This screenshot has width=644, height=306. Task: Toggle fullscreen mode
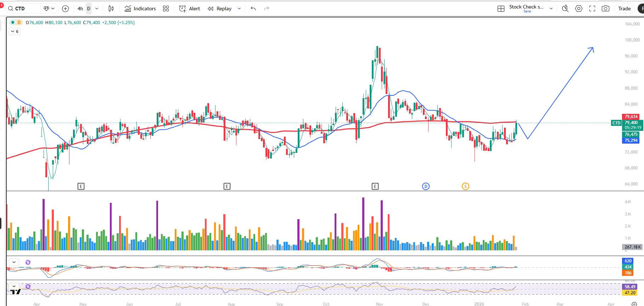[x=592, y=9]
